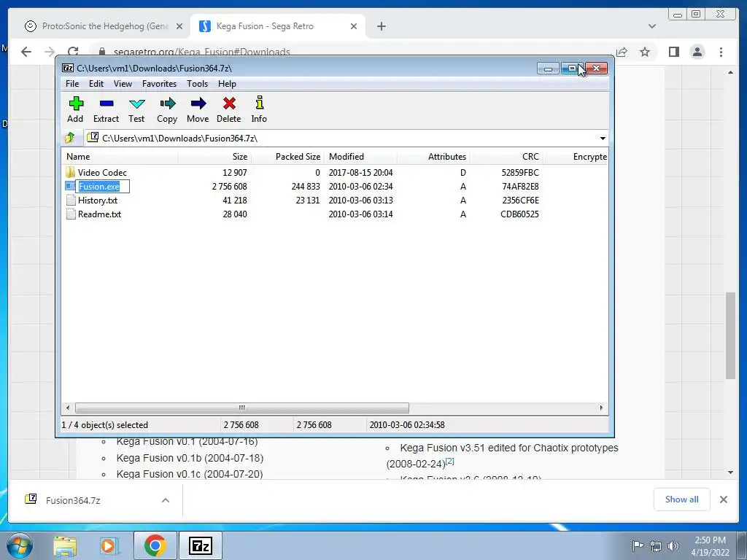747x560 pixels.
Task: Open the Tools menu
Action: (197, 84)
